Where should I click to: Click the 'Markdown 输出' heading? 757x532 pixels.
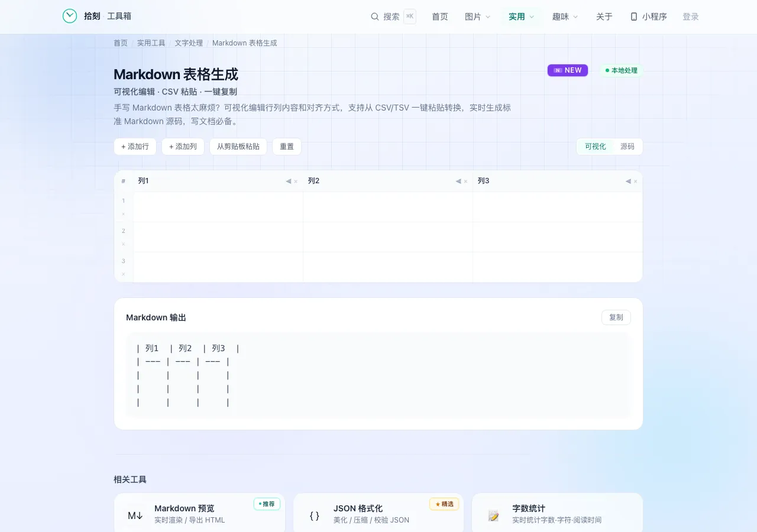point(156,317)
